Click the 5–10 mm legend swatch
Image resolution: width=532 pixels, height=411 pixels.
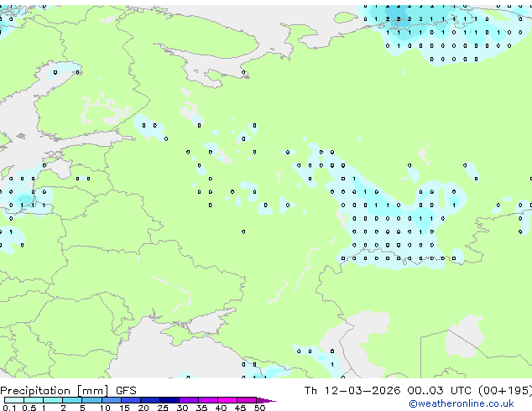91,400
